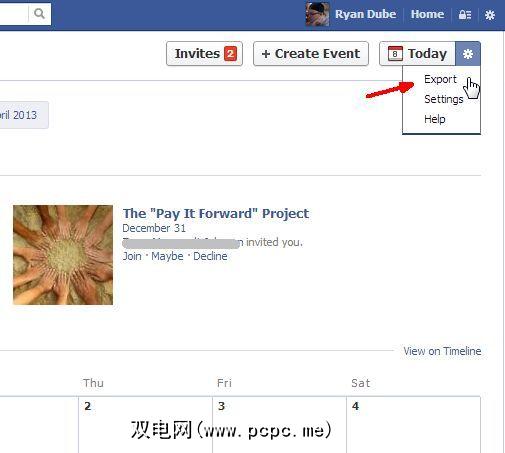Click the events gear dropdown button
The height and width of the screenshot is (453, 505).
(x=468, y=54)
